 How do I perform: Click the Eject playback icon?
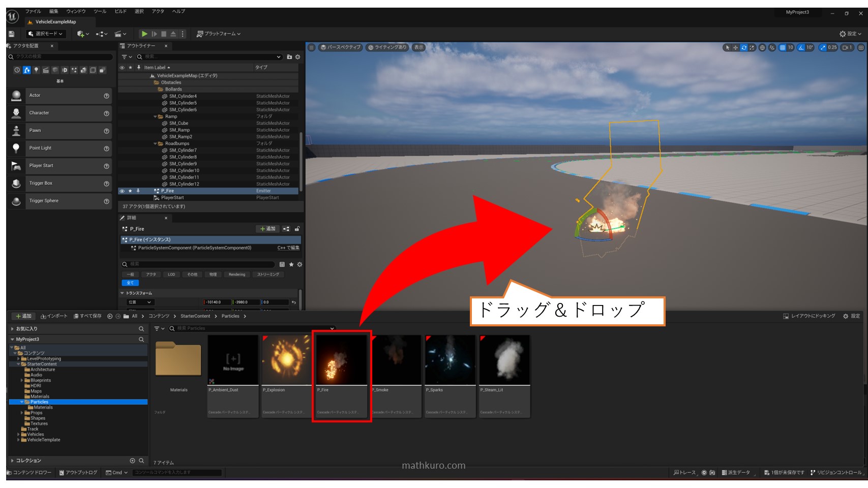coord(173,34)
